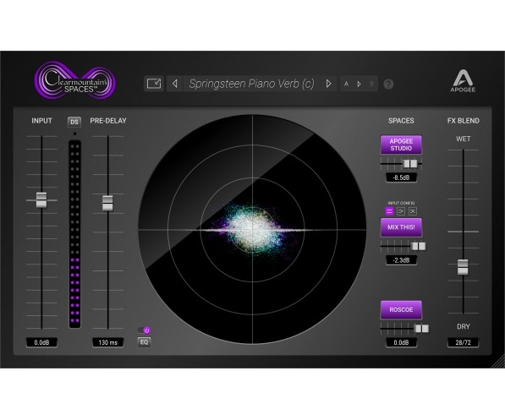This screenshot has height=420, width=505.
Task: Click the Apogee logo
Action: (x=463, y=81)
